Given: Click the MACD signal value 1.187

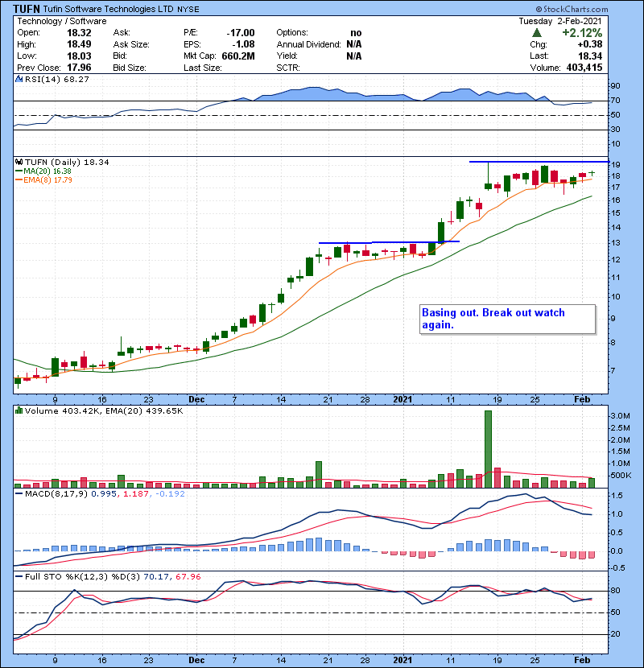Looking at the screenshot, I should tap(135, 494).
